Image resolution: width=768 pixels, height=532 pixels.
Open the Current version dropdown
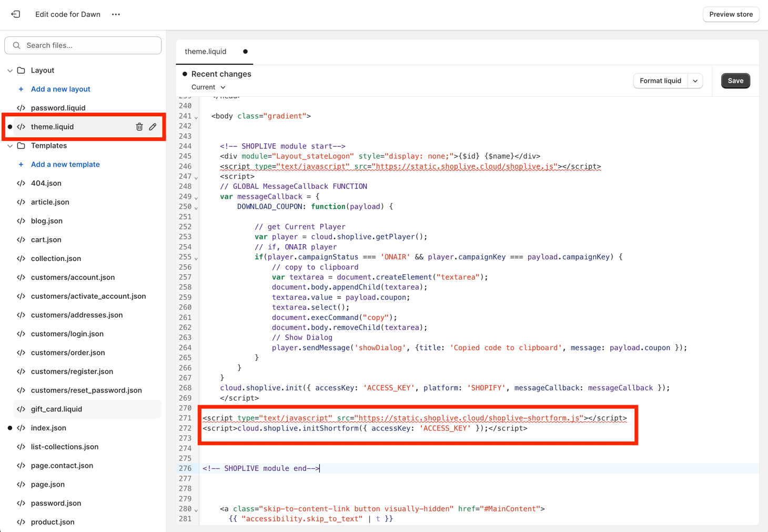pyautogui.click(x=208, y=87)
